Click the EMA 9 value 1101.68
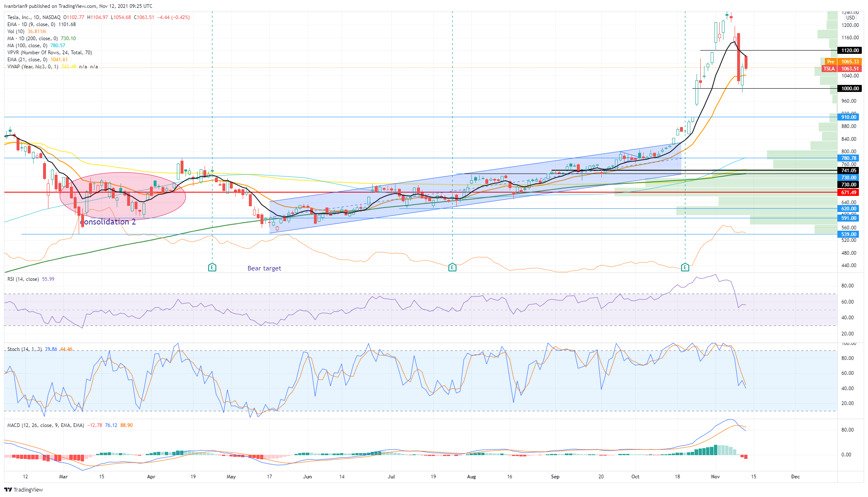Image resolution: width=868 pixels, height=497 pixels. 67,24
